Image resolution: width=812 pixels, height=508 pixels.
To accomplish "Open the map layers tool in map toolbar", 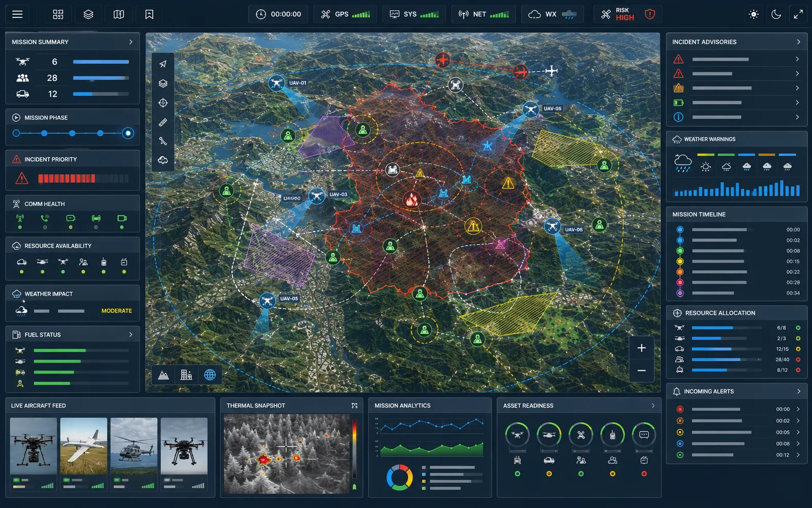I will tap(163, 83).
